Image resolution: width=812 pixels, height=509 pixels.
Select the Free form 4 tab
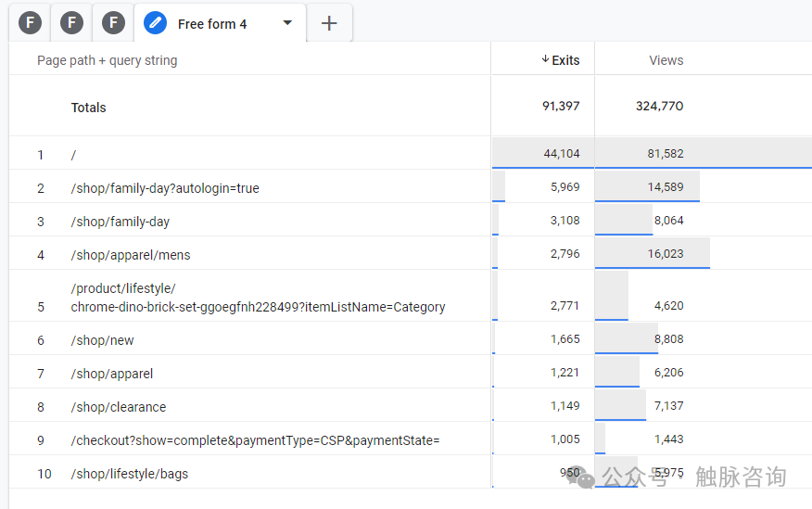click(x=212, y=24)
